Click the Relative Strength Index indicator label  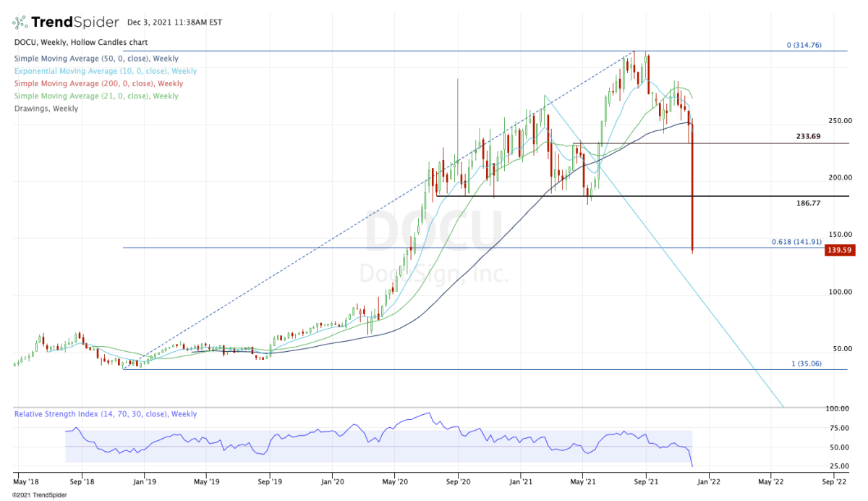(x=104, y=414)
